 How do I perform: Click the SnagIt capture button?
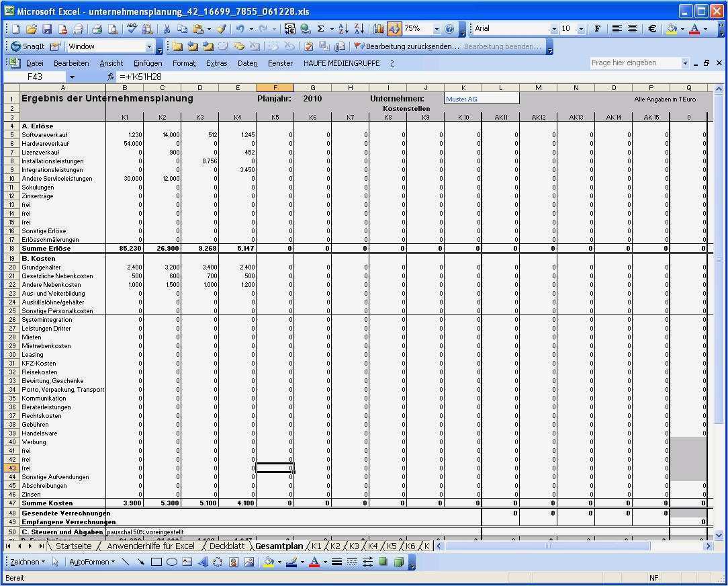pyautogui.click(x=28, y=46)
